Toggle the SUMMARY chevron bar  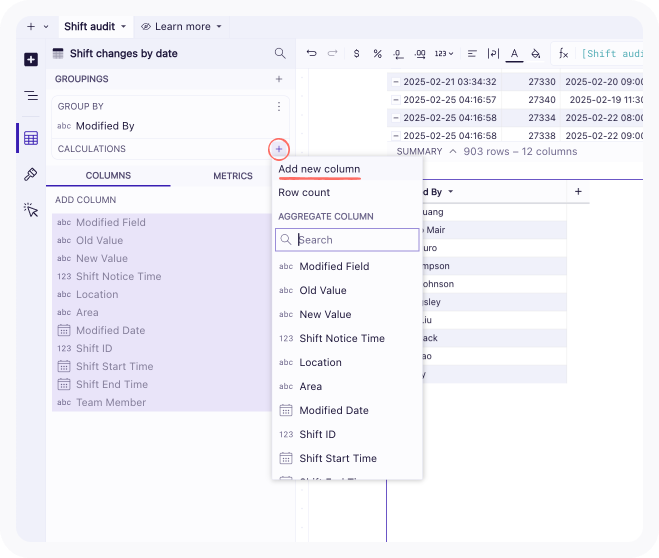point(453,151)
